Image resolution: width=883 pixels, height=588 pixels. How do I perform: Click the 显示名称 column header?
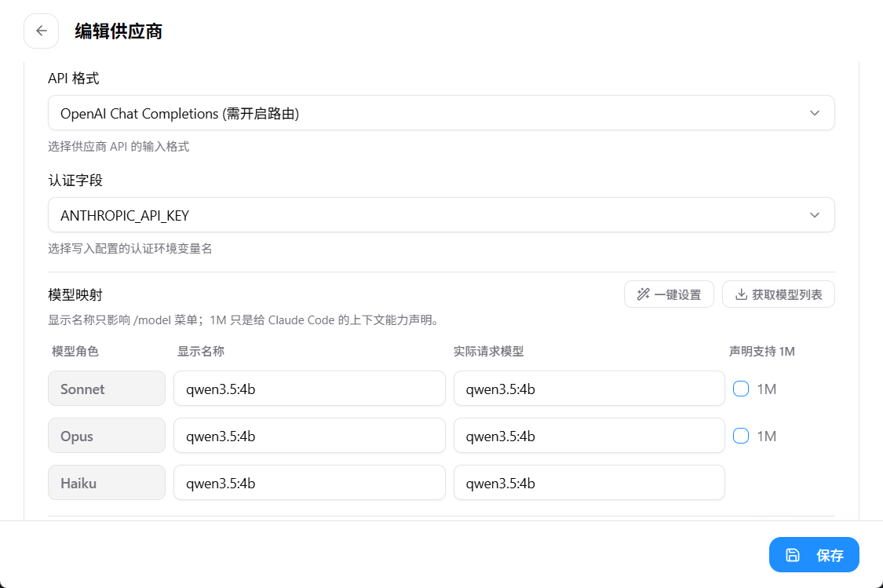[x=200, y=352]
